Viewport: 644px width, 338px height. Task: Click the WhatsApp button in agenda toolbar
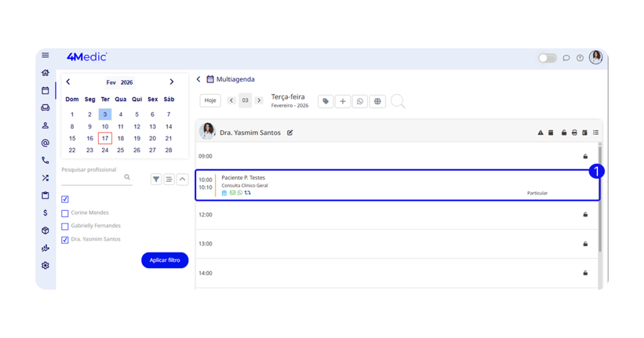click(360, 101)
